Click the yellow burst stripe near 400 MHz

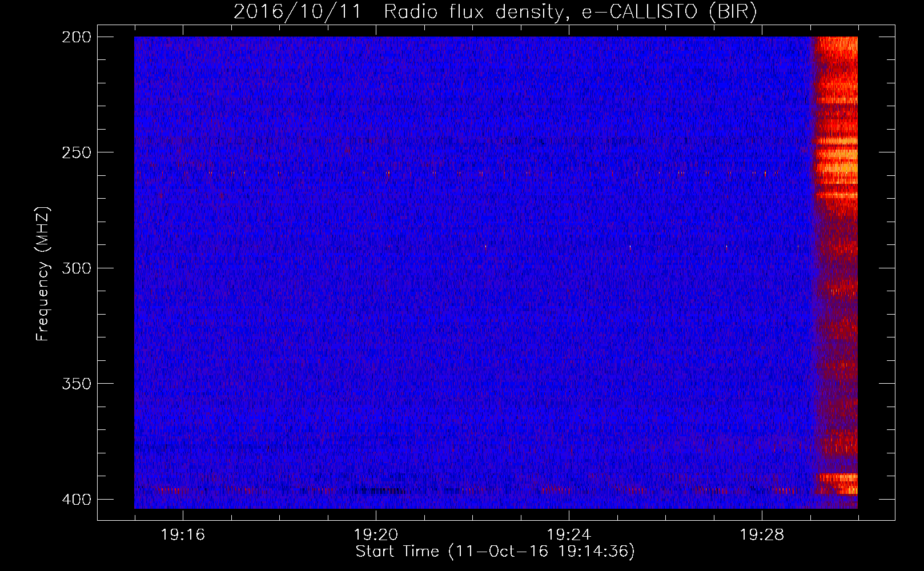click(x=837, y=484)
